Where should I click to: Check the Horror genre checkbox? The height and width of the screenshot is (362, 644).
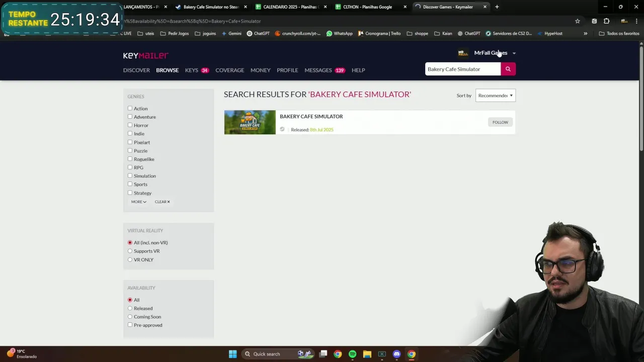coord(130,125)
